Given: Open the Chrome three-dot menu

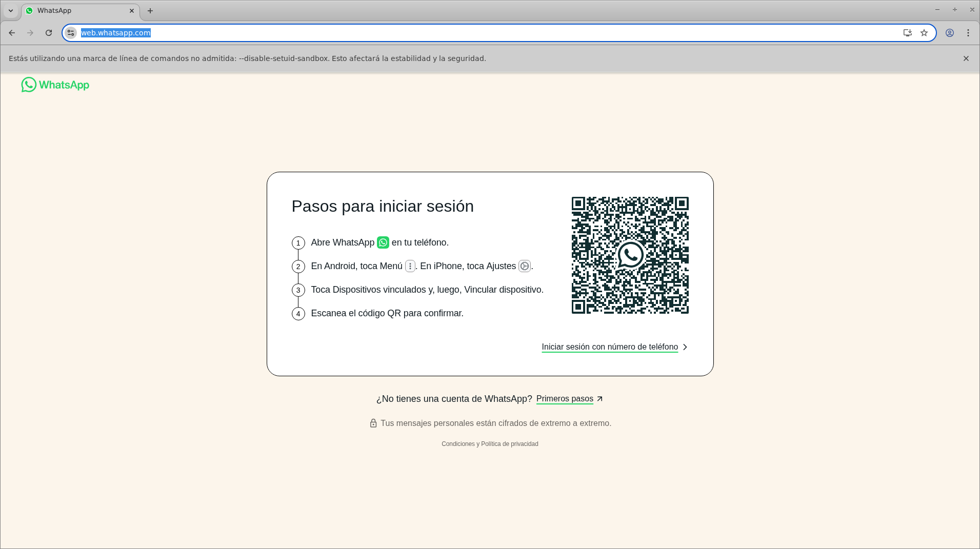Looking at the screenshot, I should pos(968,33).
